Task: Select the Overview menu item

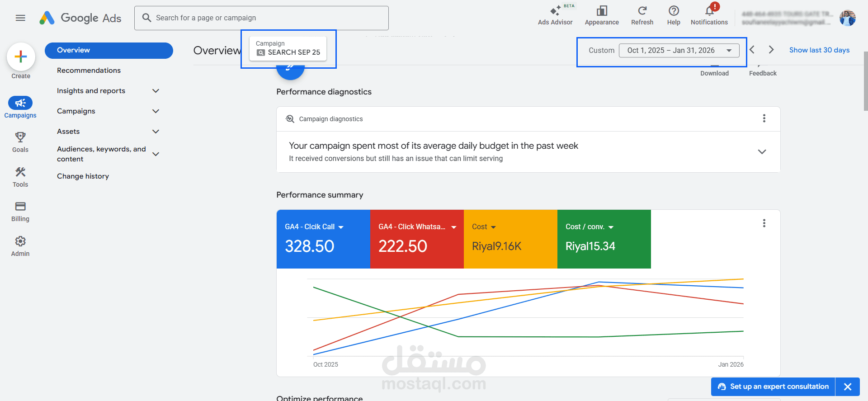Action: click(109, 50)
